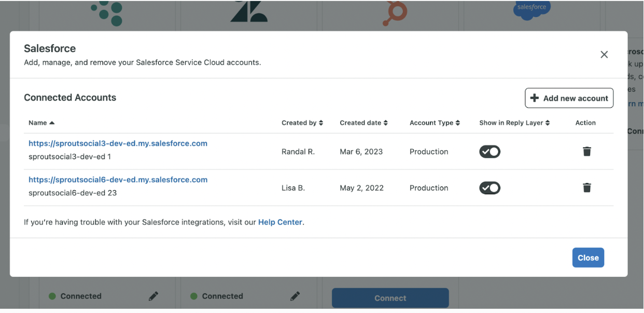Click the pencil icon beside the second Connected status
The height and width of the screenshot is (313, 644).
pos(295,296)
